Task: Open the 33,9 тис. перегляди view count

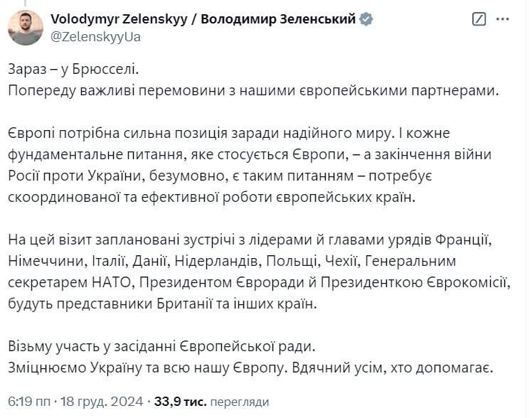Action: tap(212, 402)
